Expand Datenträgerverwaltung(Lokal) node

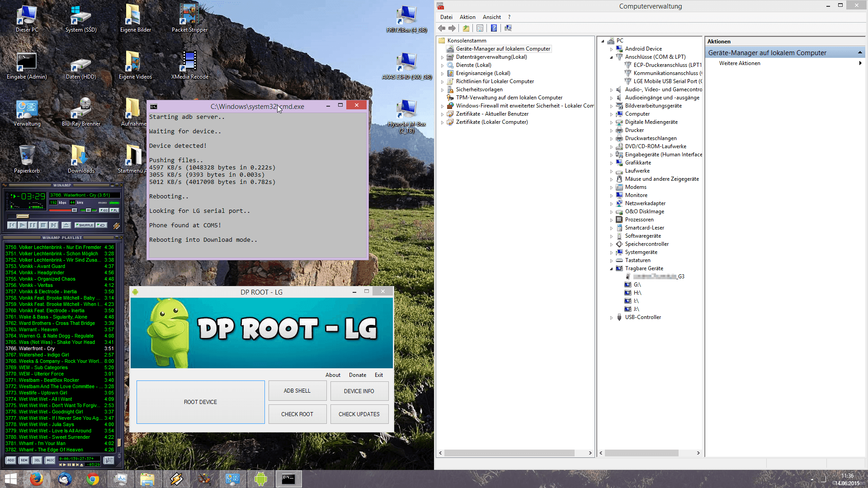[442, 57]
